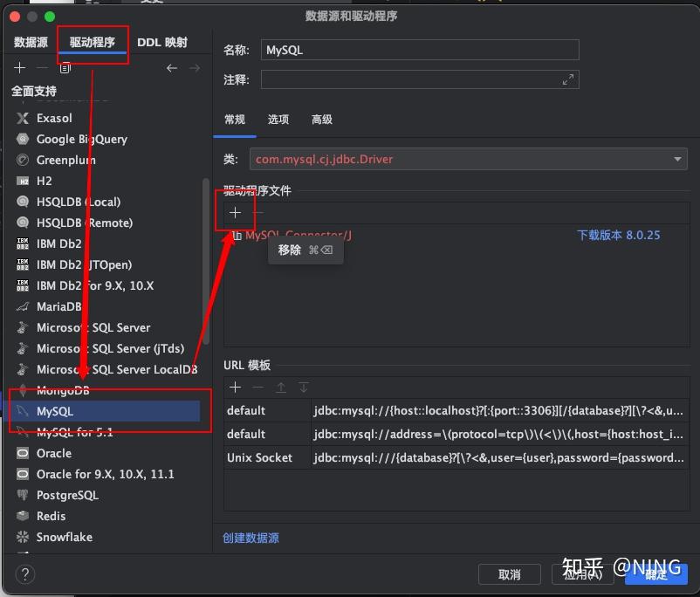Click 移除 in the context menu
This screenshot has height=597, width=700.
[289, 250]
